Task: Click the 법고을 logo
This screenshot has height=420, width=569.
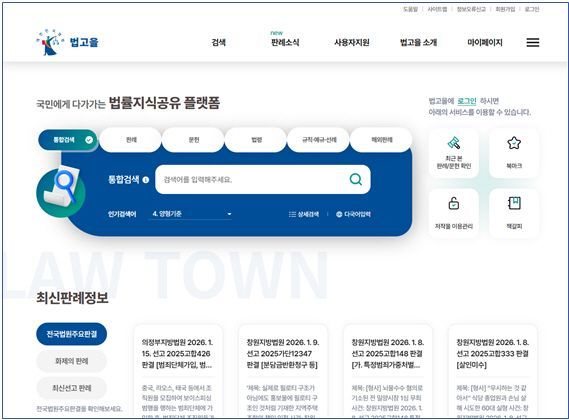Action: pos(67,42)
